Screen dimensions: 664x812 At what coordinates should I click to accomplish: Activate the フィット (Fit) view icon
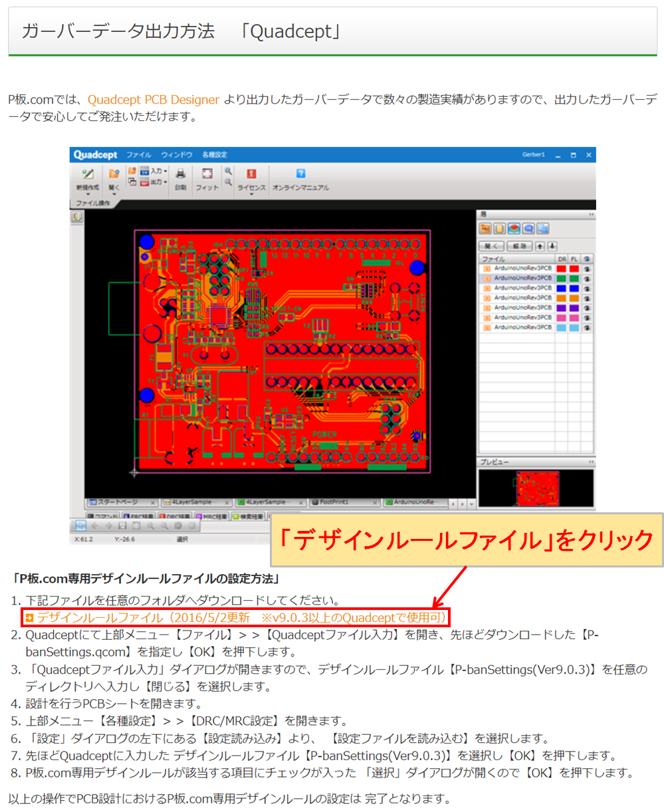[207, 174]
